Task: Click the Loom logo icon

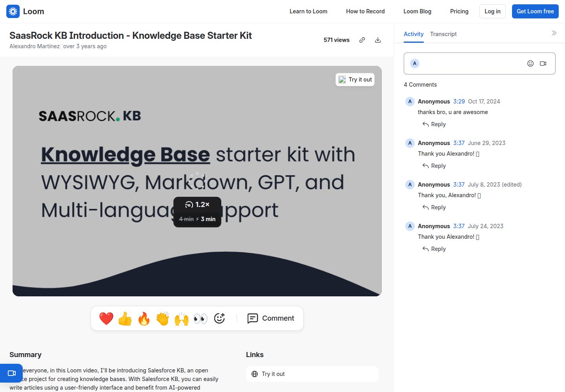Action: tap(13, 11)
